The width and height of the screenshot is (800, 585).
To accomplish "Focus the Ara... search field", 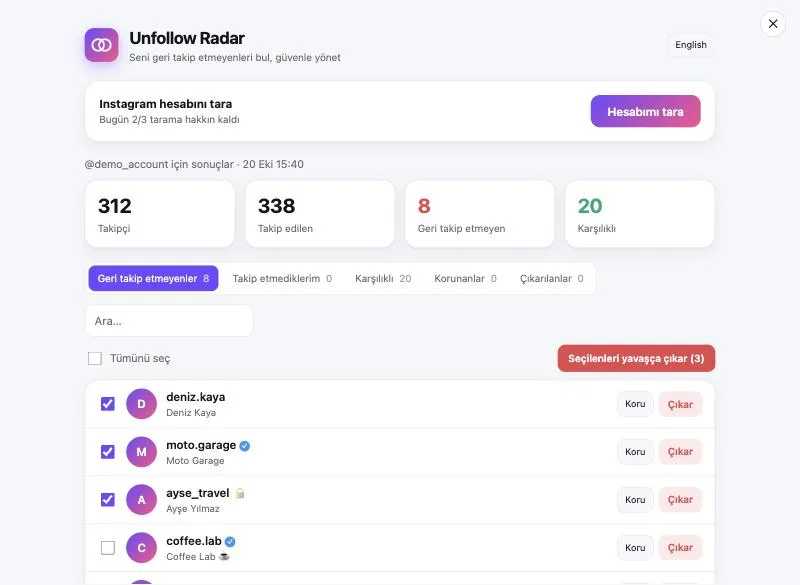I will click(x=169, y=321).
